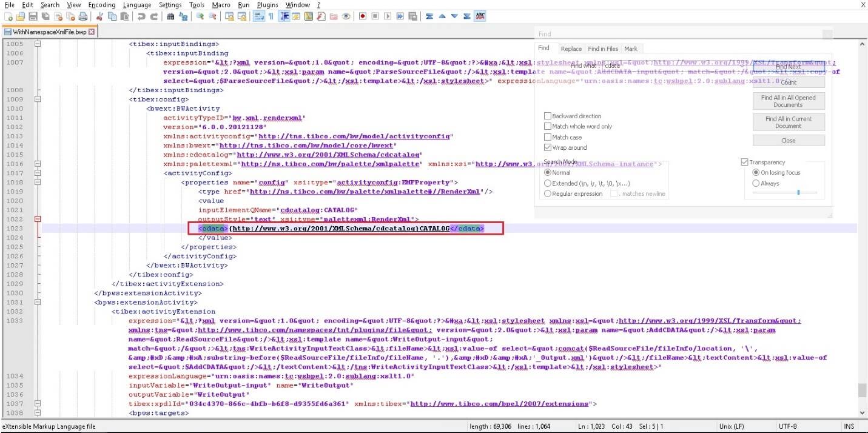
Task: Open the Find what dropdown arrow
Action: (x=741, y=65)
